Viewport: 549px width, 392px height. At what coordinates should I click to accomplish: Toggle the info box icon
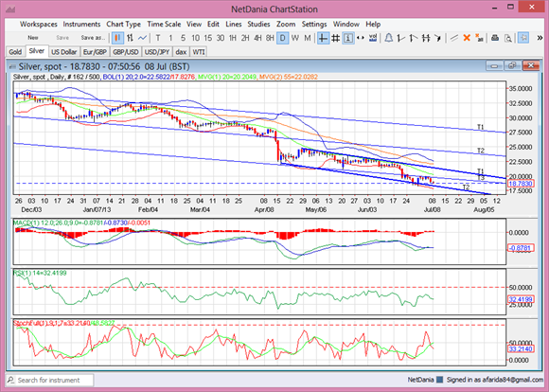347,38
